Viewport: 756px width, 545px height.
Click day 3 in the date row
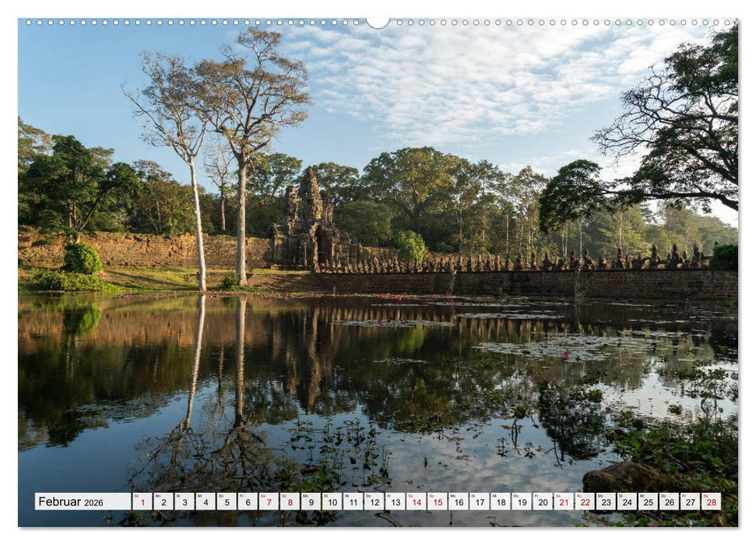point(184,502)
